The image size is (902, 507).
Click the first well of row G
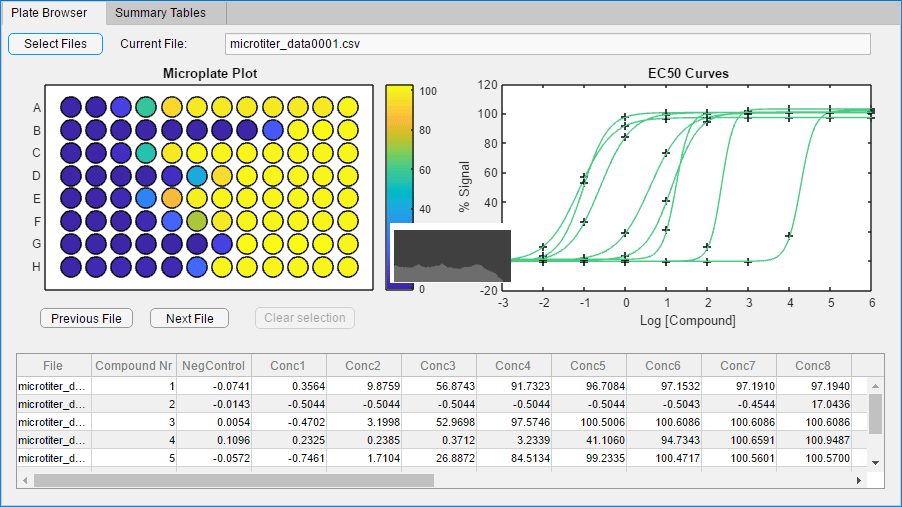click(x=70, y=244)
